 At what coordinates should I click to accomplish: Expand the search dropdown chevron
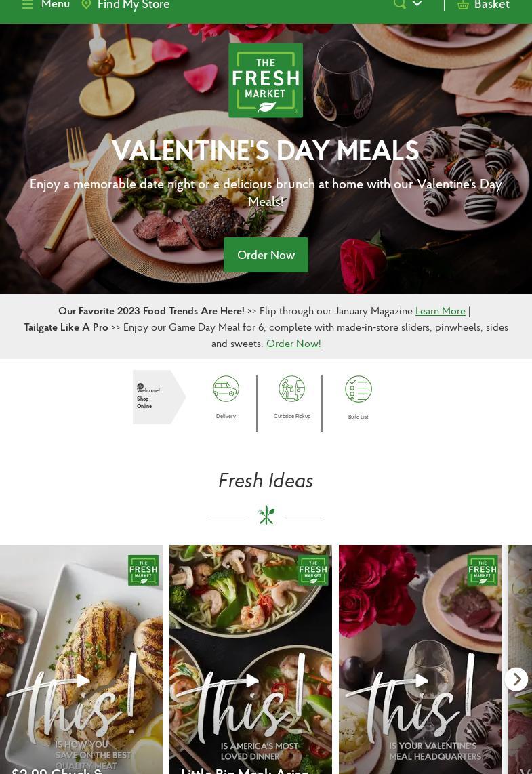(x=417, y=3)
